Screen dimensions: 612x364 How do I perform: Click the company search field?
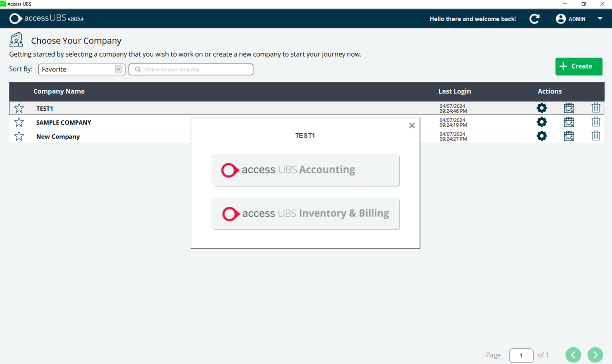[x=191, y=69]
